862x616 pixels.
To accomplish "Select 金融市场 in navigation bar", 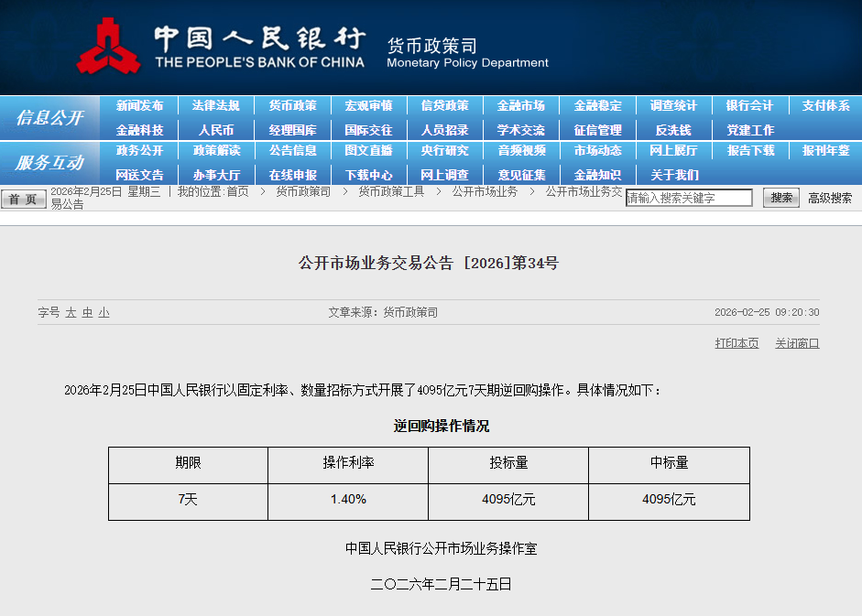I will point(520,106).
